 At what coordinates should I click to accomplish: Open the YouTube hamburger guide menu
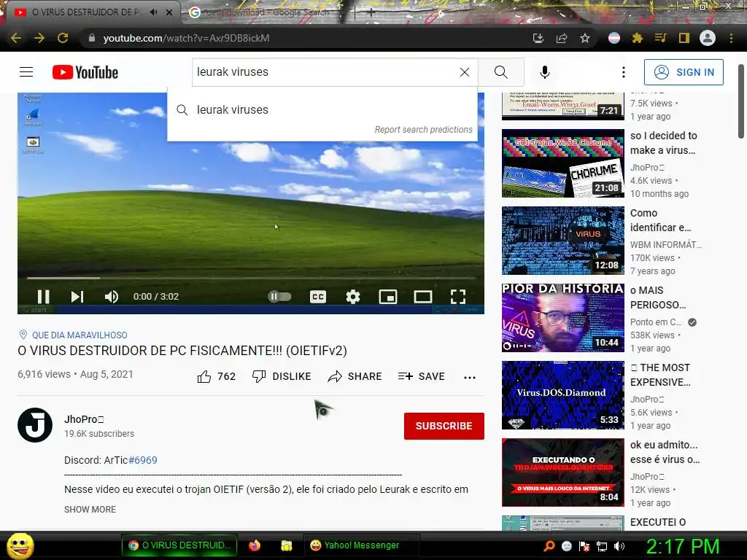coord(26,72)
